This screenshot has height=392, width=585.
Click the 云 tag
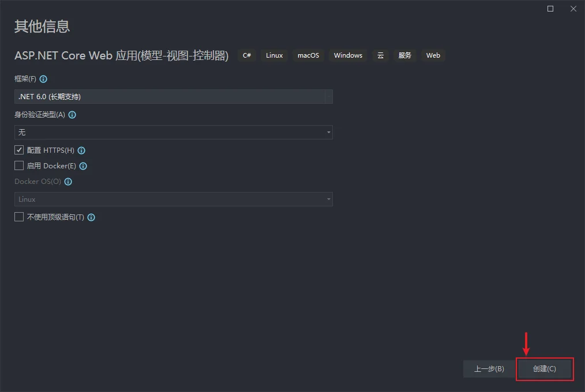381,55
